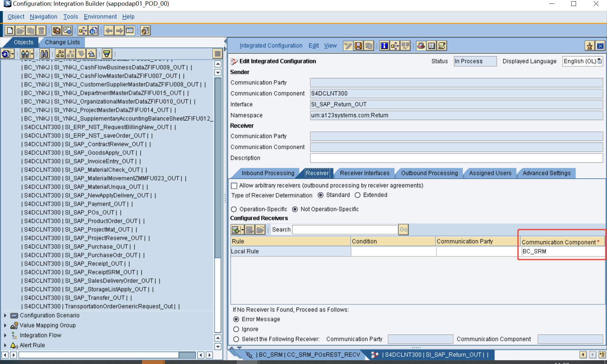Select SI_SAP_Payment_OUT in object tree
The width and height of the screenshot is (607, 364).
pos(77,204)
